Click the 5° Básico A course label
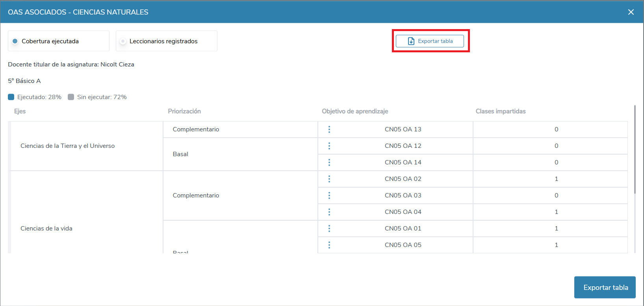This screenshot has width=644, height=306. [x=24, y=81]
